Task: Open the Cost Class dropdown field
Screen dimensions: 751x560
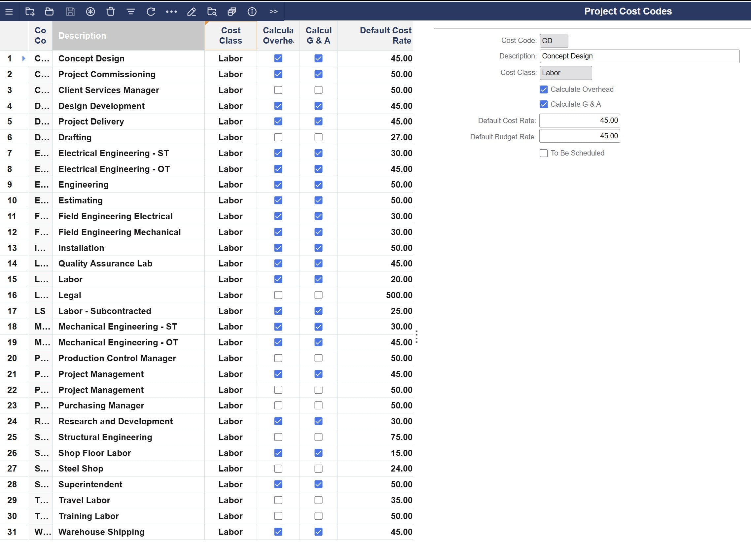Action: click(565, 73)
